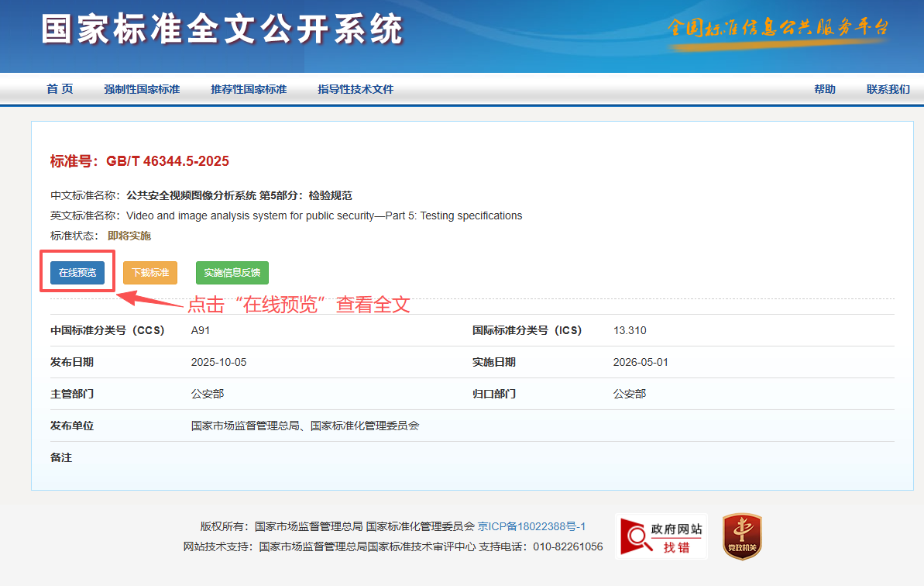Click 联系我们 in the top navigation
The width and height of the screenshot is (924, 586).
pos(888,89)
